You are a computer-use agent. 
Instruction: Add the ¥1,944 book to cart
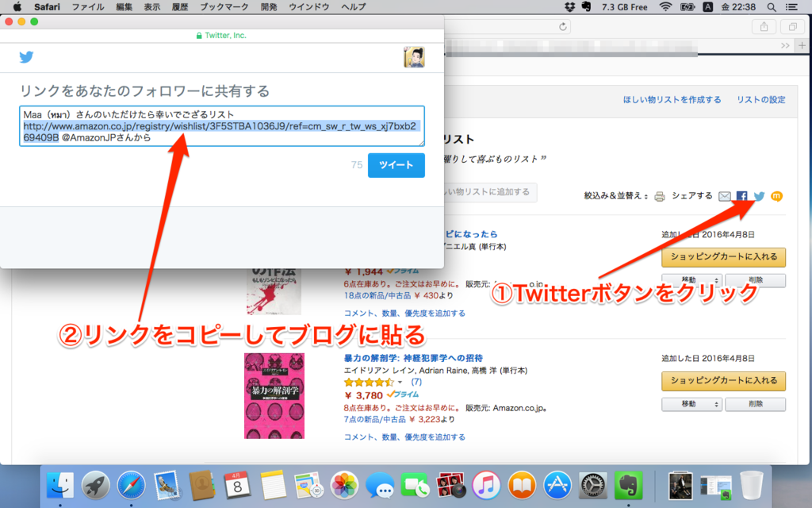coord(723,256)
